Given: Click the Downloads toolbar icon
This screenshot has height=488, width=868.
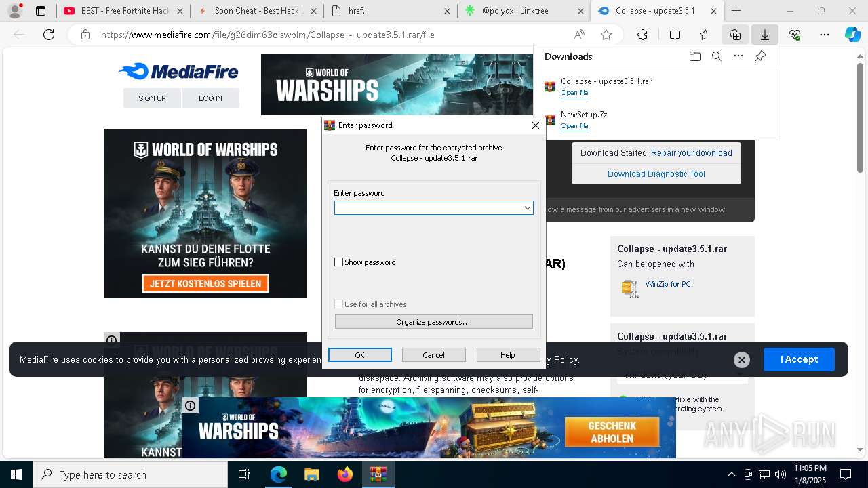Looking at the screenshot, I should (765, 35).
